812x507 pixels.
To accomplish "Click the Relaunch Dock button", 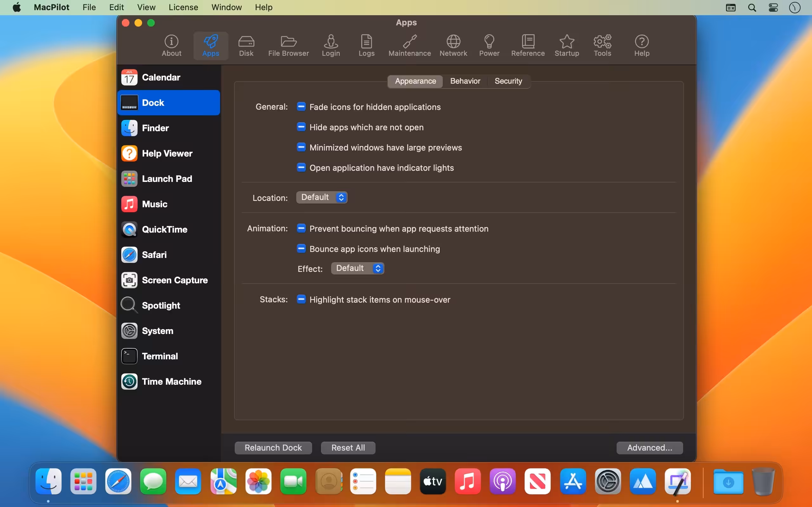I will tap(273, 448).
